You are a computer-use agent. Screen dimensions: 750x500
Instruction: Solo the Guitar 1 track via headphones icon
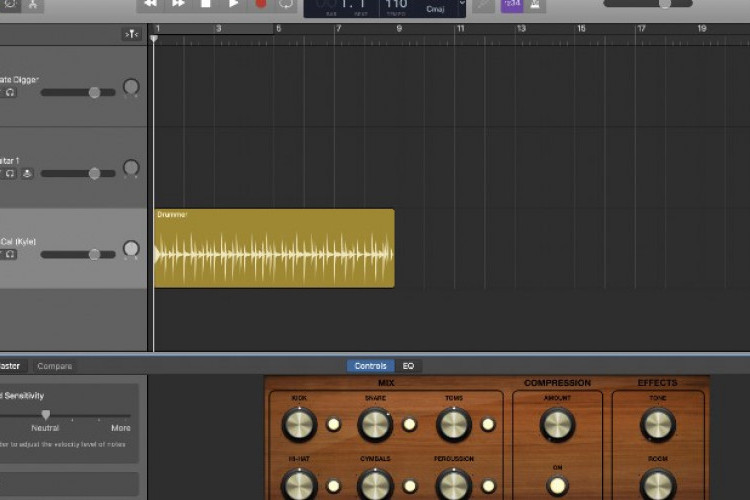pos(10,174)
